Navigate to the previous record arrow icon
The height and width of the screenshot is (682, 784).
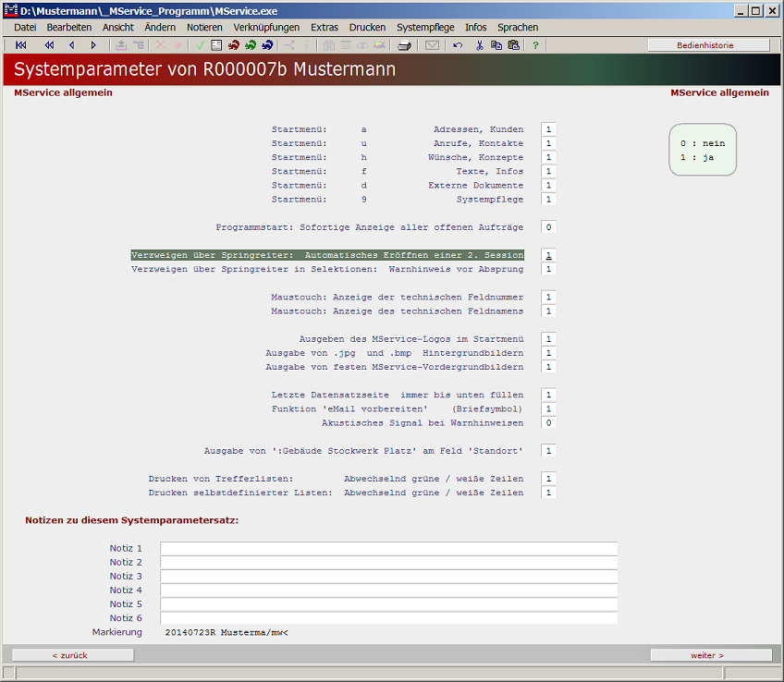point(71,44)
